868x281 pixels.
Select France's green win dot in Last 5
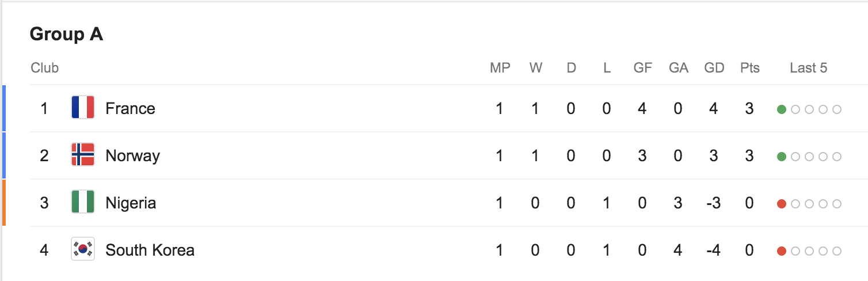click(782, 109)
